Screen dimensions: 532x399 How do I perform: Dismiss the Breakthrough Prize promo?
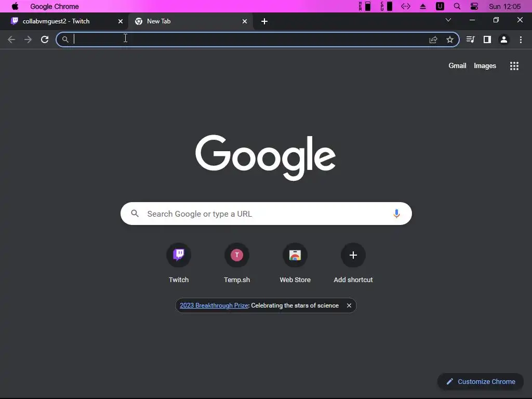(x=349, y=305)
